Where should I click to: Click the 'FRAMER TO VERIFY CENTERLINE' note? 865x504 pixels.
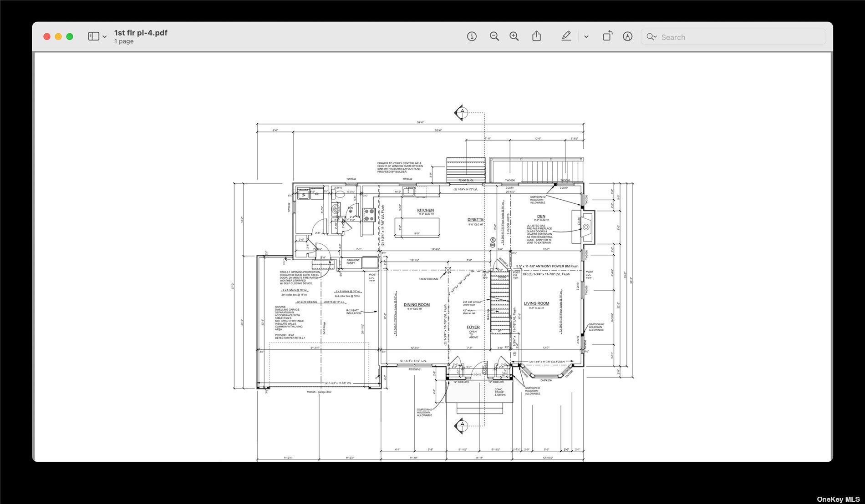pyautogui.click(x=400, y=167)
